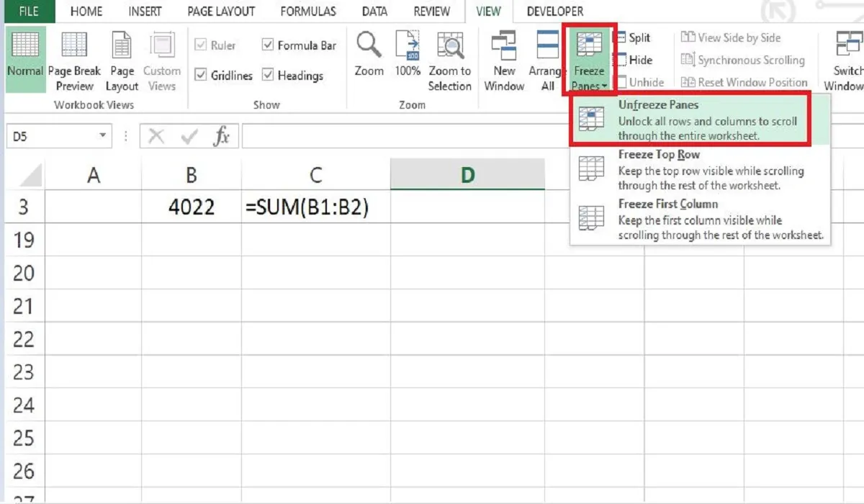Image resolution: width=864 pixels, height=504 pixels.
Task: Click the enter checkmark in formula bar
Action: 189,135
